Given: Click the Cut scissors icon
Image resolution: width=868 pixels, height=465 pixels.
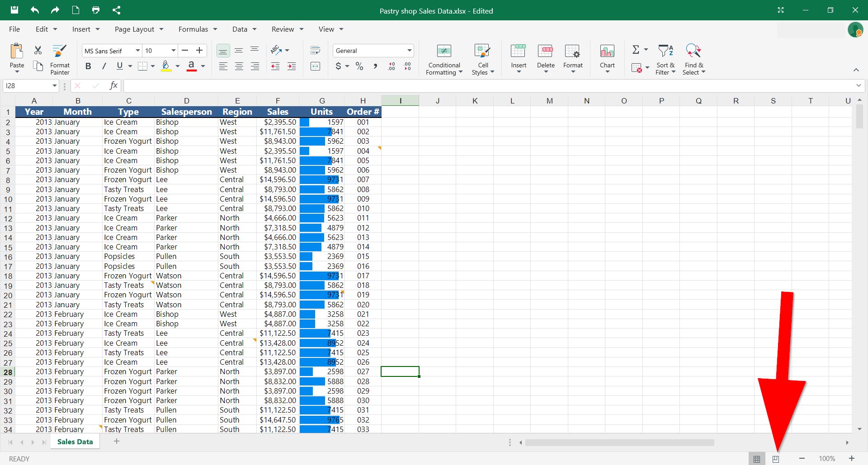Looking at the screenshot, I should pyautogui.click(x=38, y=50).
